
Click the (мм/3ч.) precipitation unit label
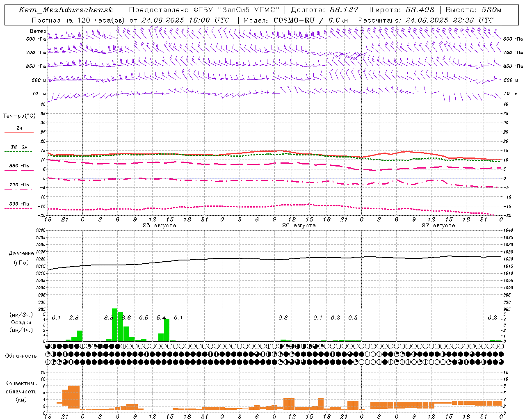click(x=21, y=315)
